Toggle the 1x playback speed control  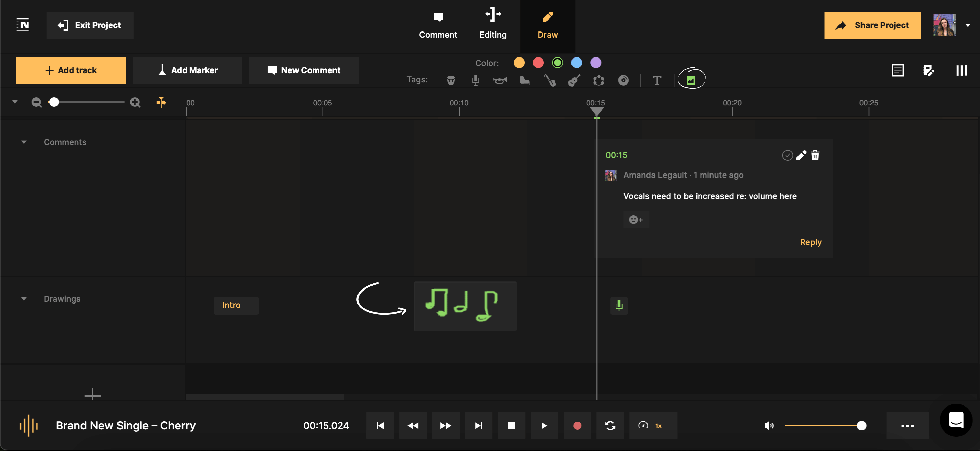coord(653,426)
